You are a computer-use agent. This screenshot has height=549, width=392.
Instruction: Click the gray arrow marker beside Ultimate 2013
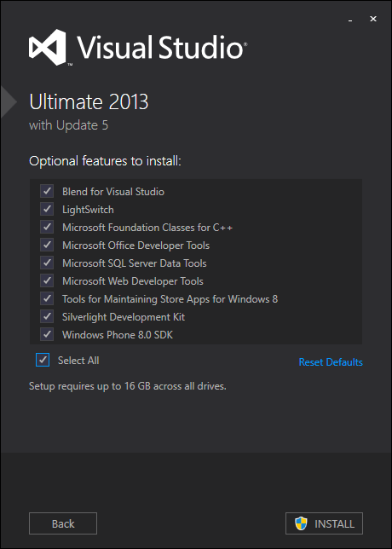(9, 102)
